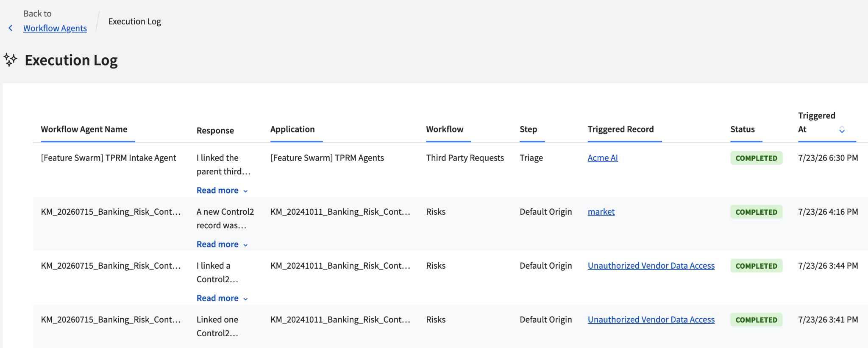
Task: Click the '7/23/26 3:41 PM' timestamp
Action: pyautogui.click(x=828, y=320)
